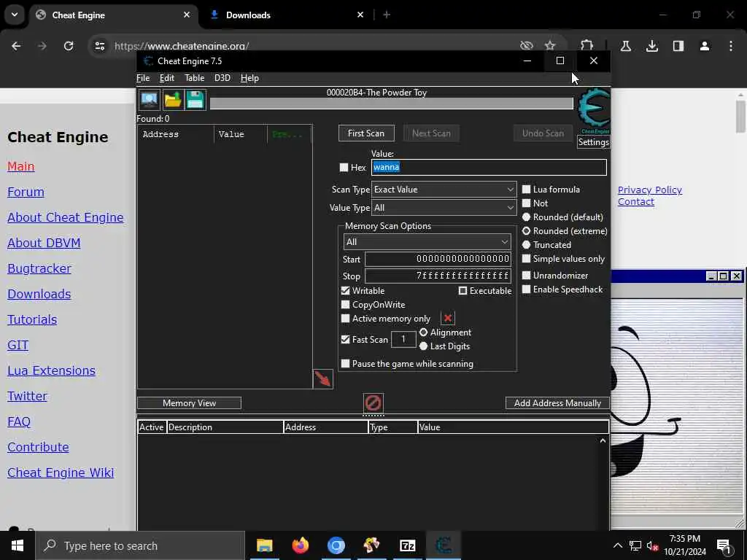Open File Explorer from the taskbar

click(x=264, y=545)
